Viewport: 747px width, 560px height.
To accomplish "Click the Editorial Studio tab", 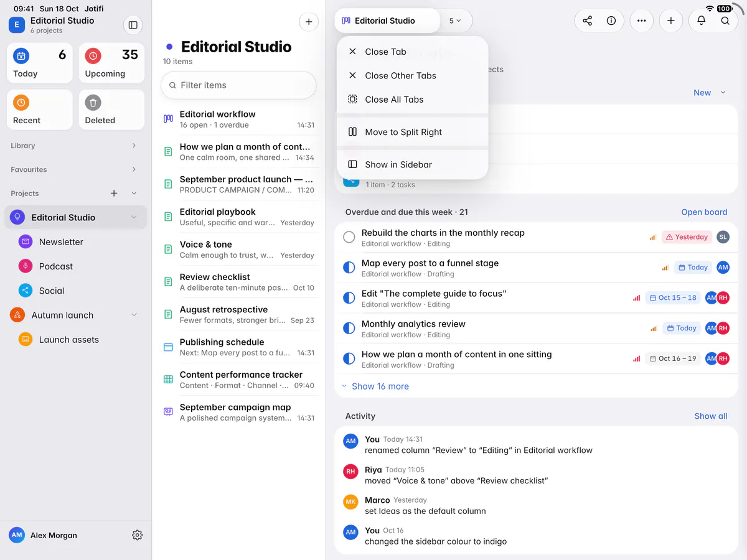I will (387, 21).
